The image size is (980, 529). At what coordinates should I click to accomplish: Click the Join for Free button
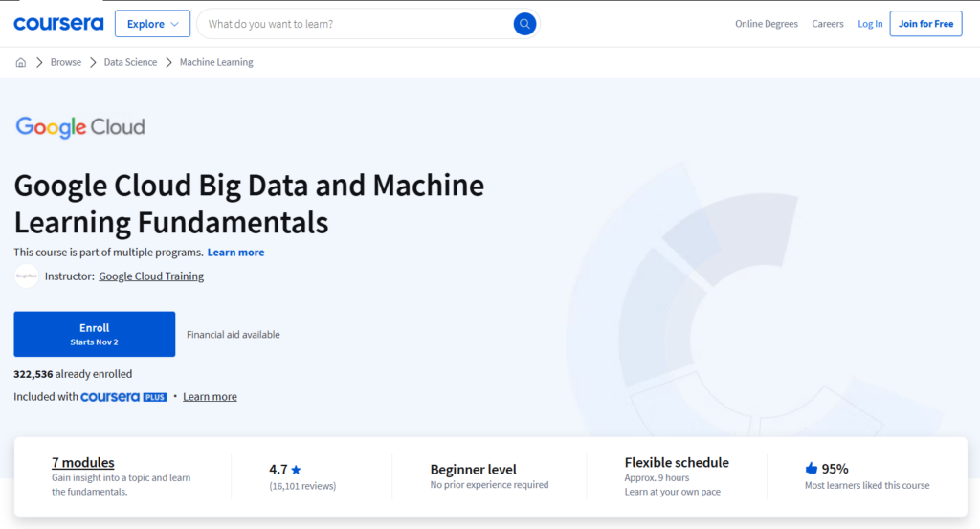click(925, 24)
